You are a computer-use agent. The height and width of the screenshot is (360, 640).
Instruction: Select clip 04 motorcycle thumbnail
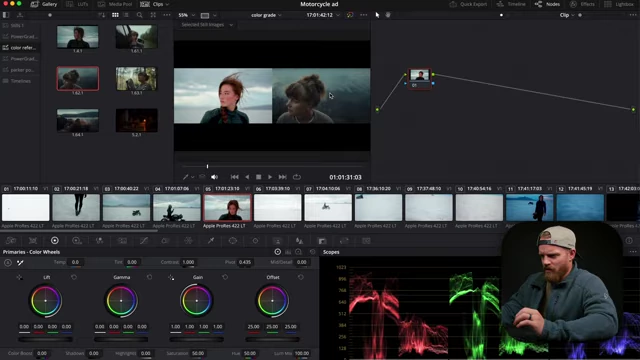coord(177,207)
